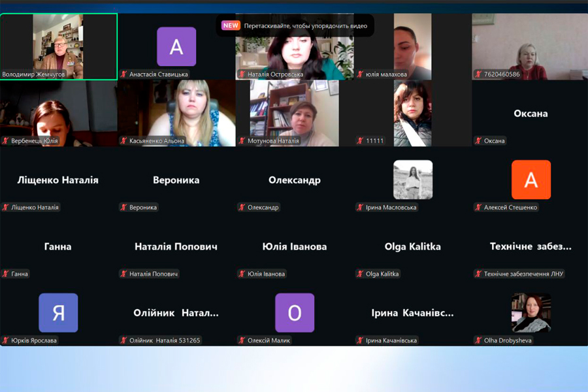Click muted mic icon beside Технічне забезпечення ЛНУ
The width and height of the screenshot is (588, 392).
pos(478,274)
